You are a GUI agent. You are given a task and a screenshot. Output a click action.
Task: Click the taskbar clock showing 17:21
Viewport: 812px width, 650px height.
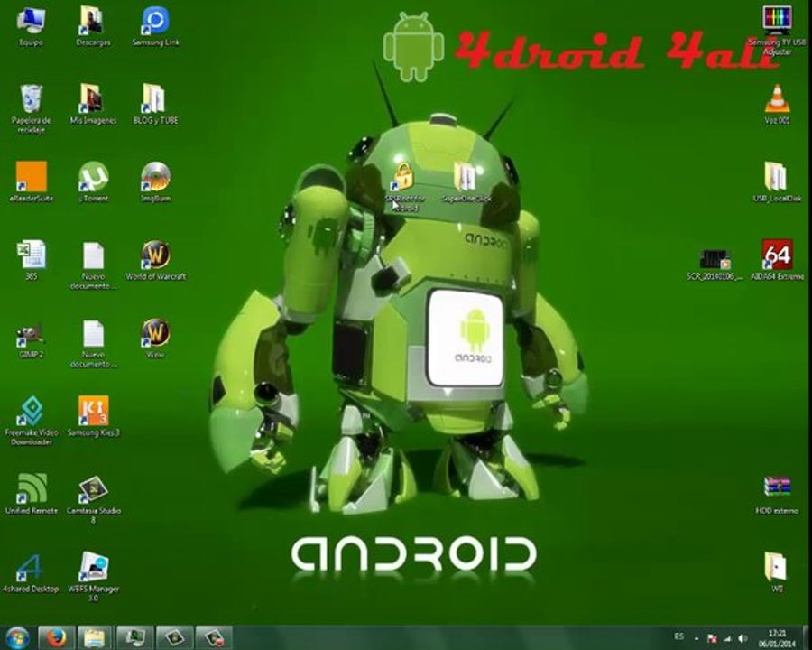(777, 638)
